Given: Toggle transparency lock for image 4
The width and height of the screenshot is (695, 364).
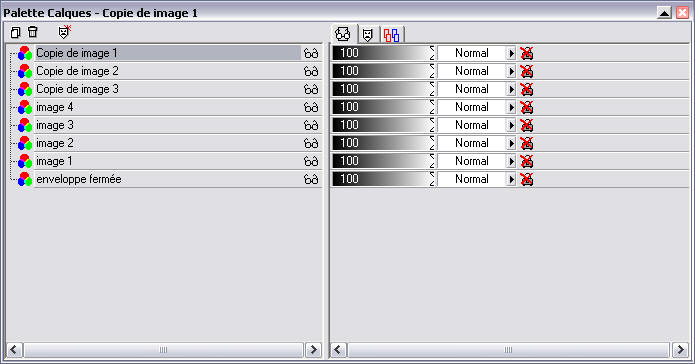Looking at the screenshot, I should [x=527, y=107].
